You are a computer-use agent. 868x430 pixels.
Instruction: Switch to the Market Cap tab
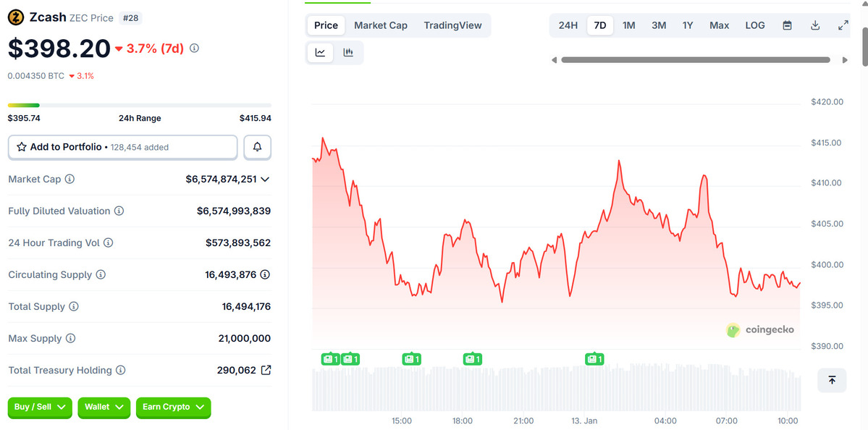tap(381, 25)
